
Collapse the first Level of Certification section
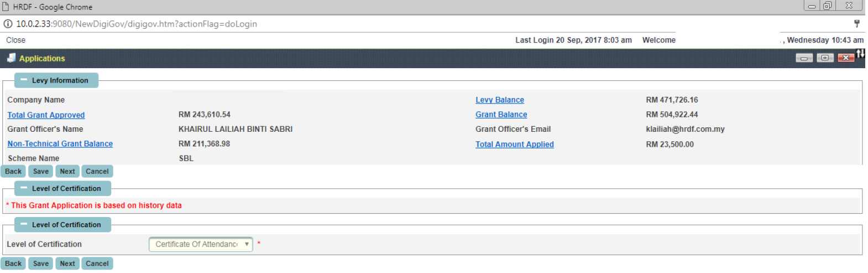click(x=24, y=188)
